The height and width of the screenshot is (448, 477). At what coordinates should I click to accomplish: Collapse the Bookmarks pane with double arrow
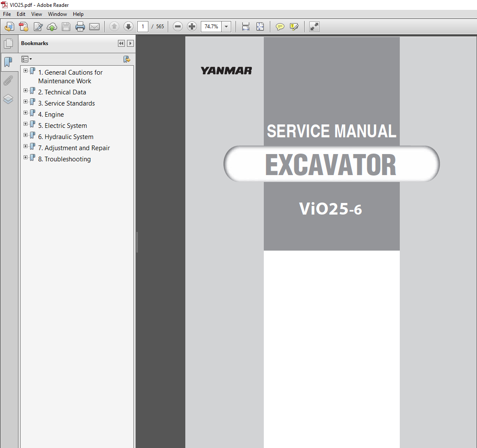coord(121,43)
